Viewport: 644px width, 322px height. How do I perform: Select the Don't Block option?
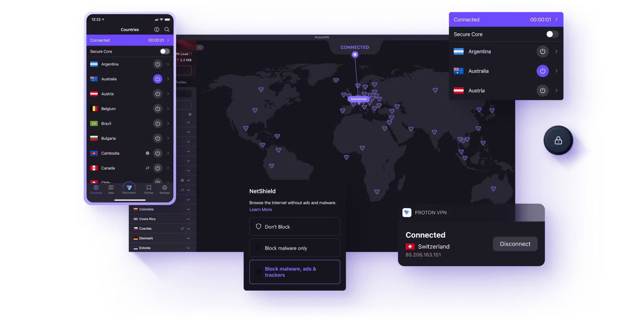click(294, 226)
